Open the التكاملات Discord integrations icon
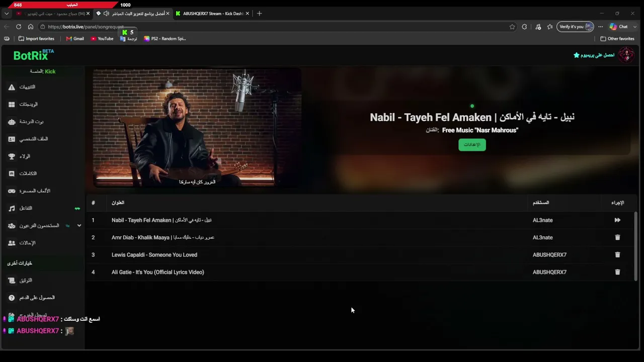The height and width of the screenshot is (362, 644). [12, 173]
